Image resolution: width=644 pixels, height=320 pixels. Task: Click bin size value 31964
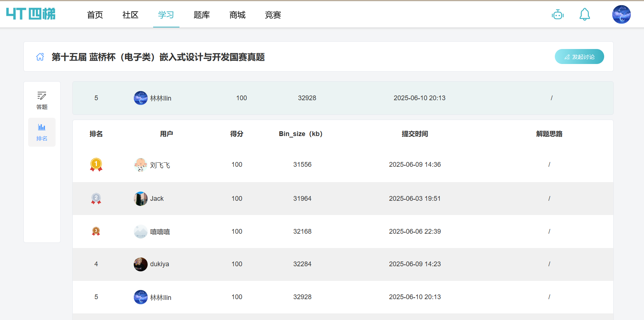coord(302,199)
